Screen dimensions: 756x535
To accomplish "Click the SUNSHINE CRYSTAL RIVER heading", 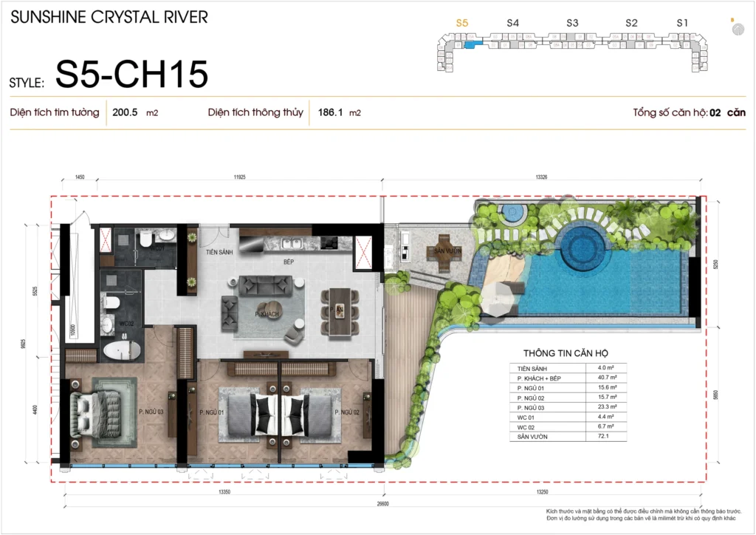I will pos(109,16).
